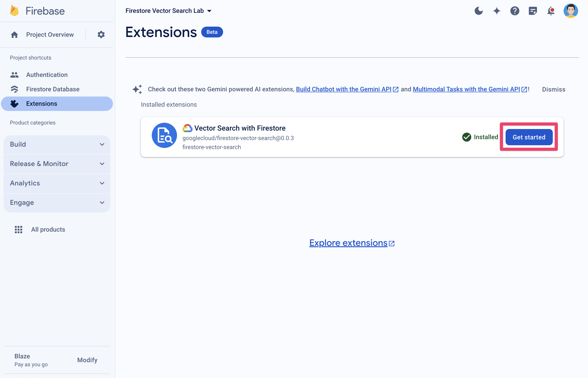The width and height of the screenshot is (588, 378).
Task: Select the Extensions menu item
Action: click(41, 103)
